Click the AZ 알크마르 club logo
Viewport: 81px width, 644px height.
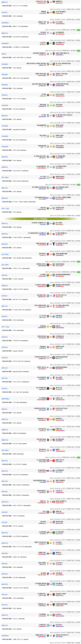(48, 471)
